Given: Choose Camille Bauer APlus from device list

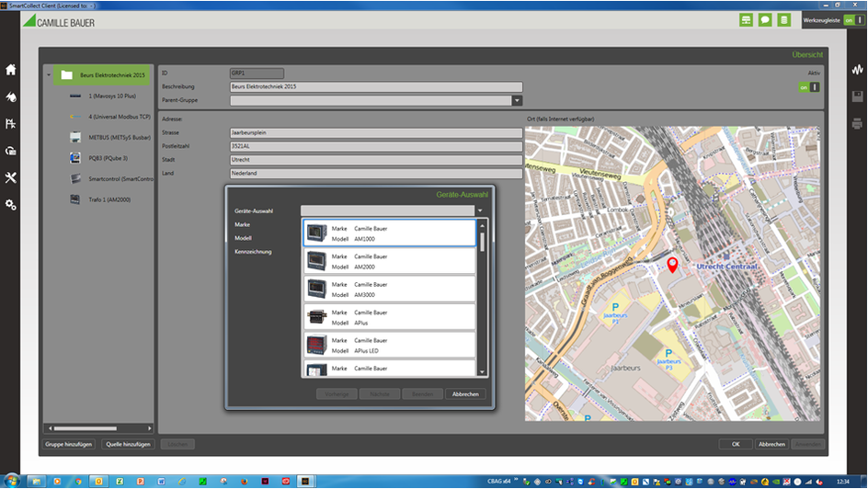Looking at the screenshot, I should pyautogui.click(x=390, y=317).
